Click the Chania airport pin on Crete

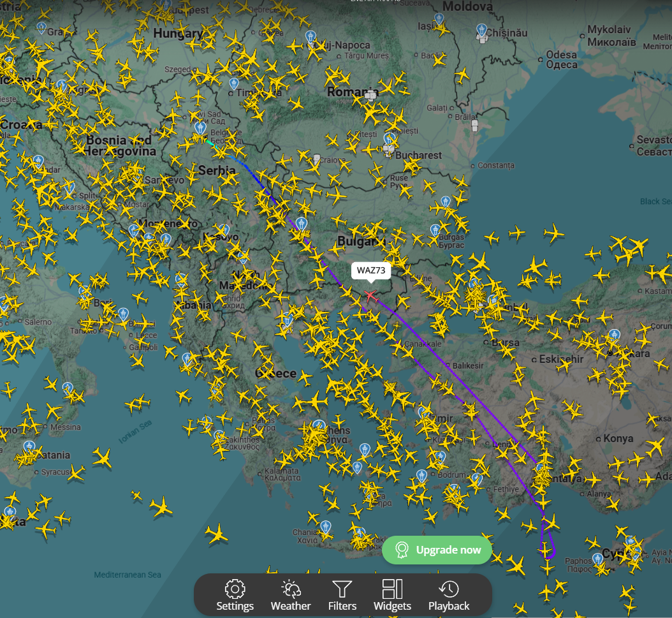326,527
